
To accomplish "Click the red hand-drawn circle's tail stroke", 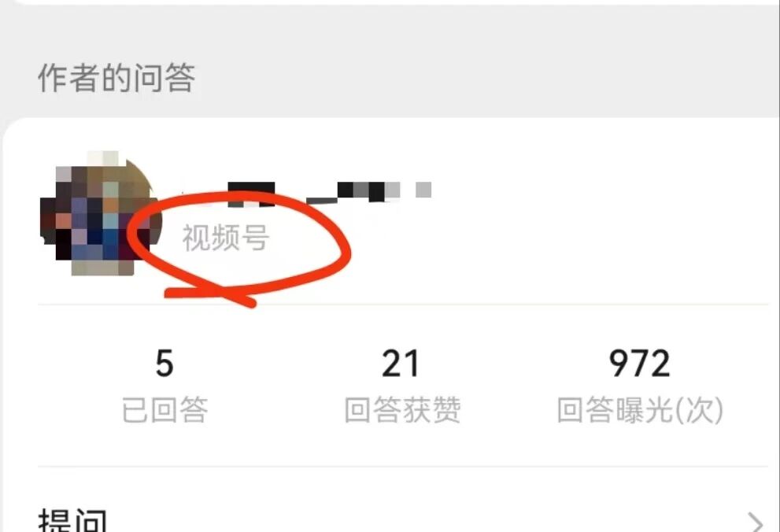I will [209, 297].
